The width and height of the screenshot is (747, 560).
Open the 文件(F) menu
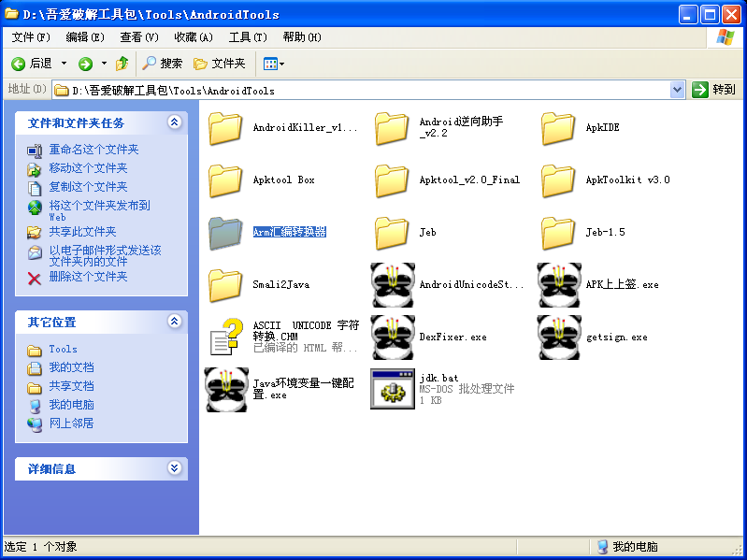coord(31,37)
